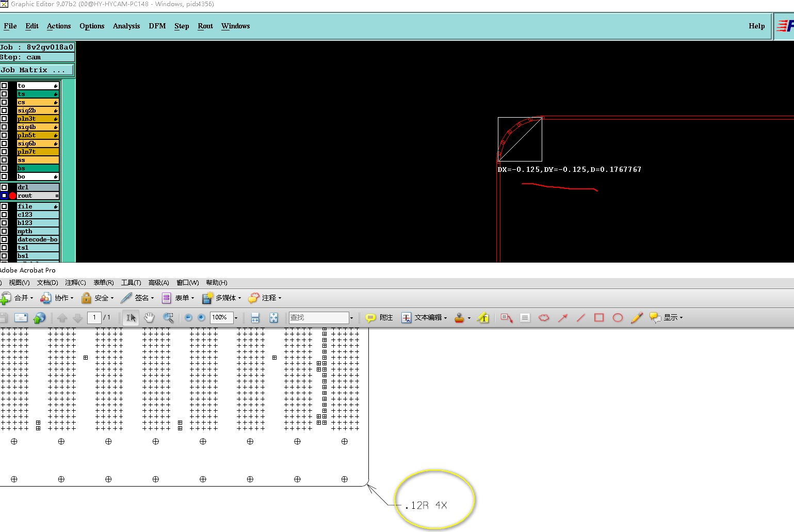794x532 pixels.
Task: Open the Rout menu
Action: click(205, 26)
